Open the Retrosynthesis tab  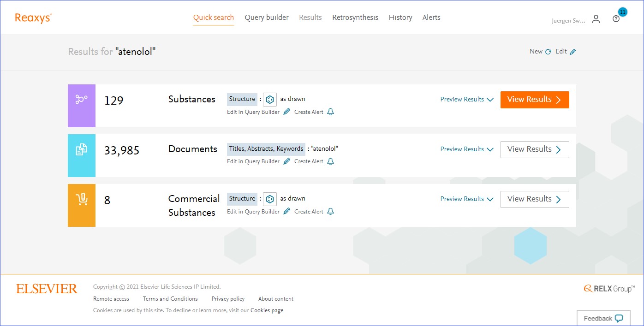point(355,18)
